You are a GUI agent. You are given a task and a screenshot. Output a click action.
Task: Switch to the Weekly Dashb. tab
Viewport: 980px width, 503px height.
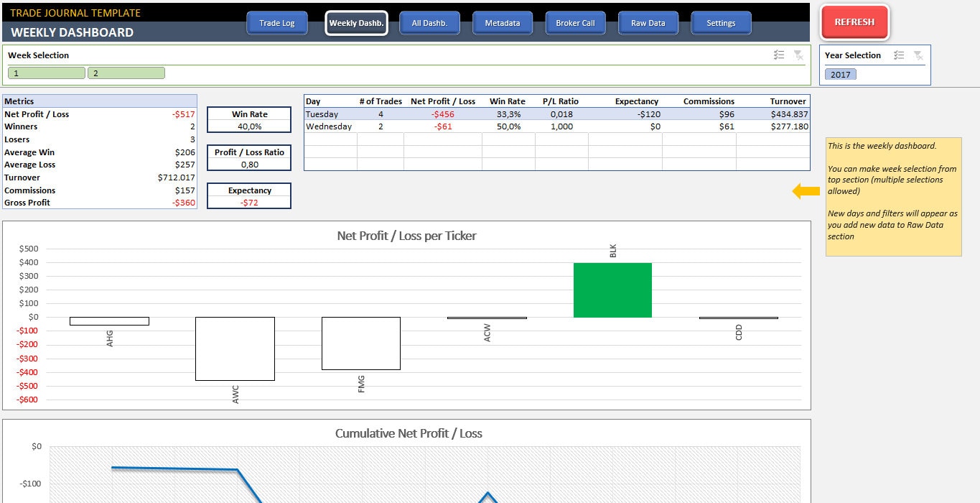pyautogui.click(x=356, y=22)
